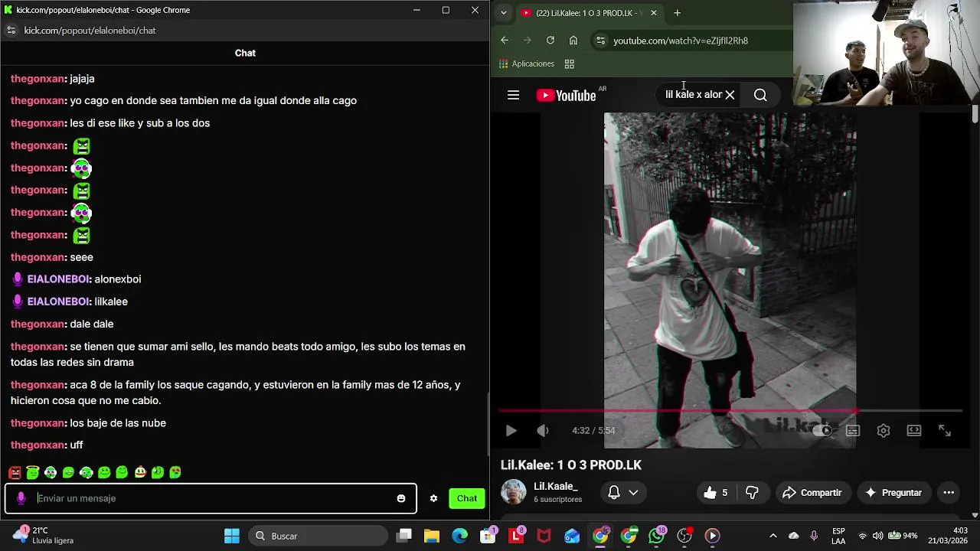Seek on the red video progress bar

tap(730, 411)
